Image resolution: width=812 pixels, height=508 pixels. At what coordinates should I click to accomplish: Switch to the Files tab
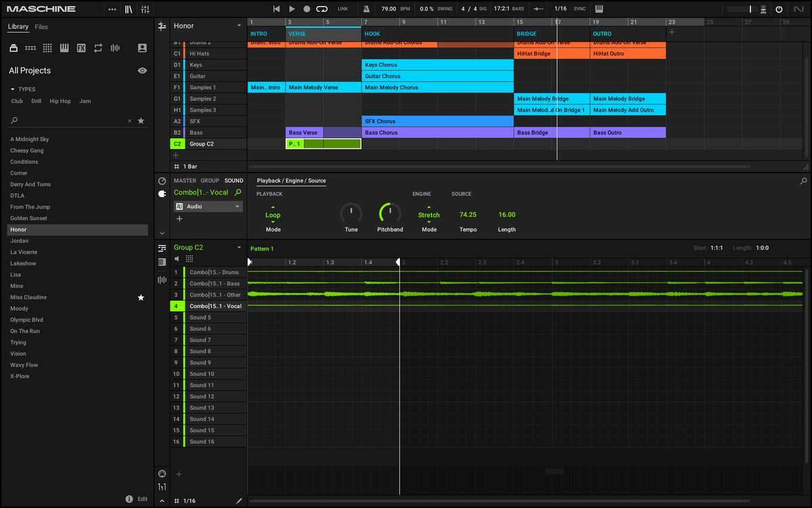[41, 27]
